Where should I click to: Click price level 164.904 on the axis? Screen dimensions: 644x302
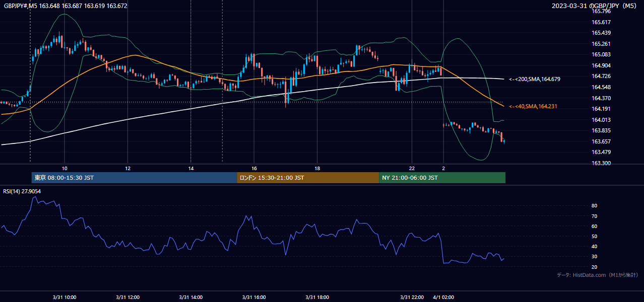tap(601, 65)
